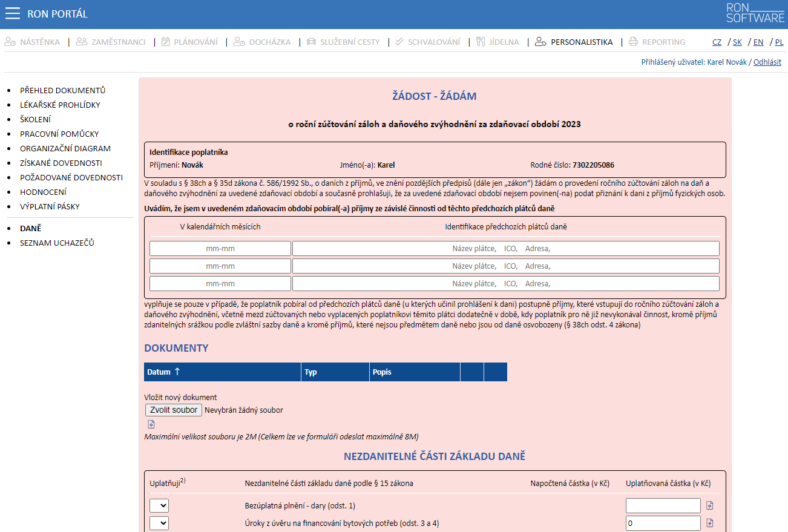
Task: Click the Zaměstnanci people icon
Action: 82,42
